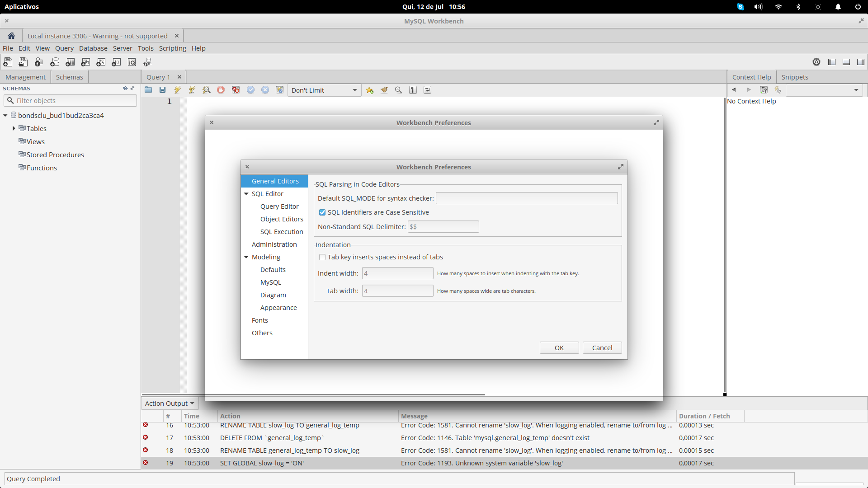Enable Tab key inserts spaces instead of tabs

coord(322,257)
